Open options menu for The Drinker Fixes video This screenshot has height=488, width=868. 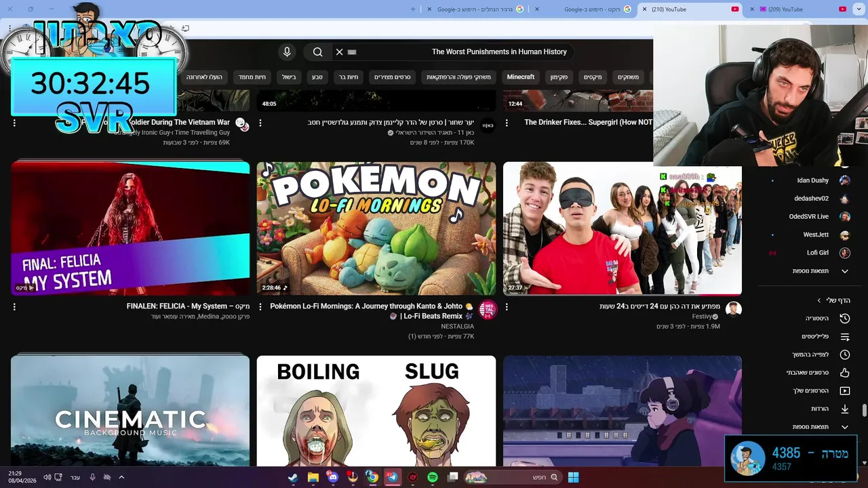[x=507, y=123]
